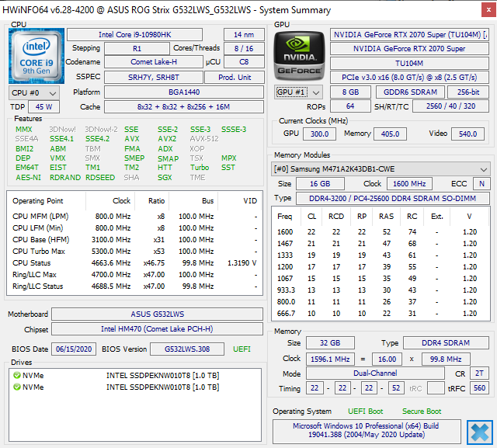Click the BIOS Version G532LWS.308 field

click(187, 349)
